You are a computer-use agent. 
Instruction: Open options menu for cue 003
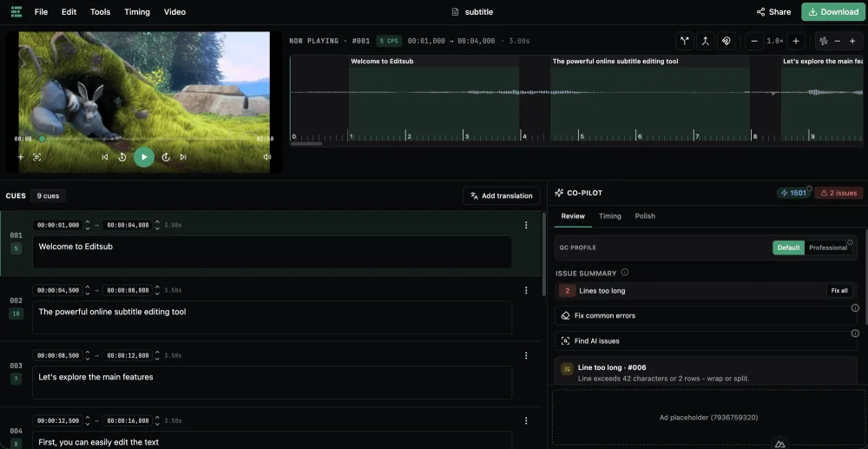[x=526, y=355]
